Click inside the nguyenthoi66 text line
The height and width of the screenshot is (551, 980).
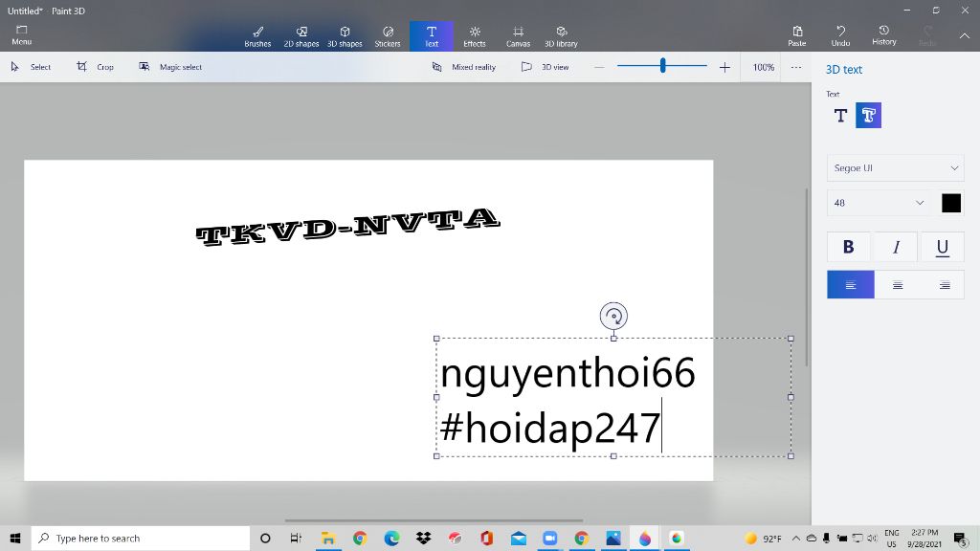pyautogui.click(x=568, y=373)
